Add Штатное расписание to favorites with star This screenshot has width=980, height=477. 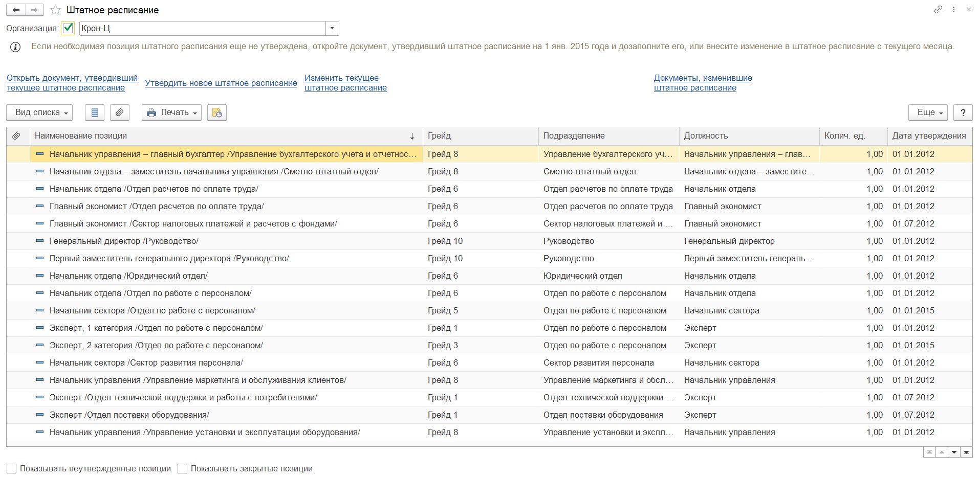[55, 10]
